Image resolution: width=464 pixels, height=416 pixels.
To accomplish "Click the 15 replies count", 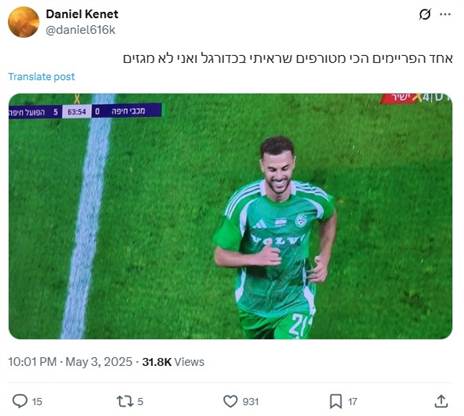I will tap(37, 402).
